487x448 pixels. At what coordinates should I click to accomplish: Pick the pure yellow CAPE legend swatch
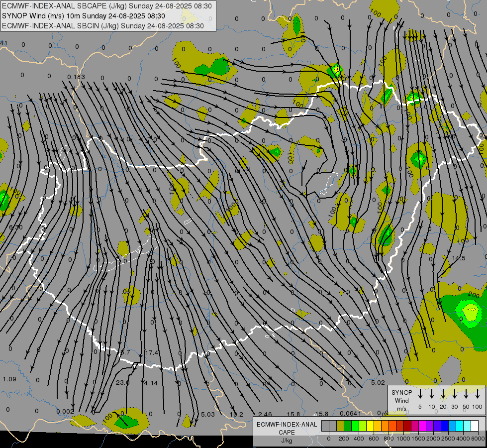coord(370,426)
